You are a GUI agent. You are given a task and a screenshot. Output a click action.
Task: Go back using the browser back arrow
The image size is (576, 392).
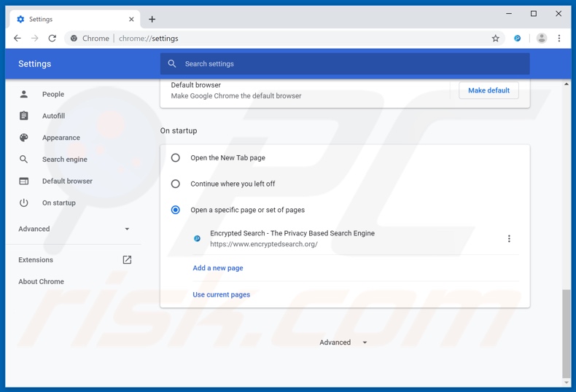point(17,38)
